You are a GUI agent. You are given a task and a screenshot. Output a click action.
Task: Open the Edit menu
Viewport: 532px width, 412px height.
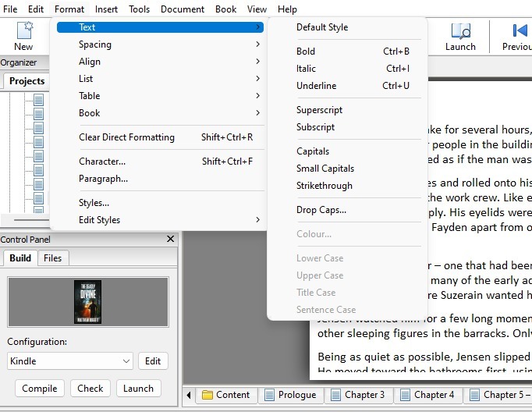click(x=36, y=9)
